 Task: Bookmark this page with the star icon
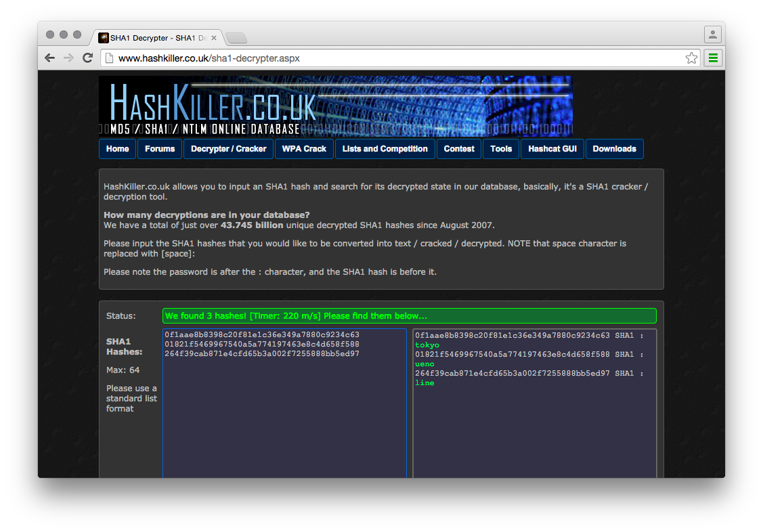click(691, 58)
